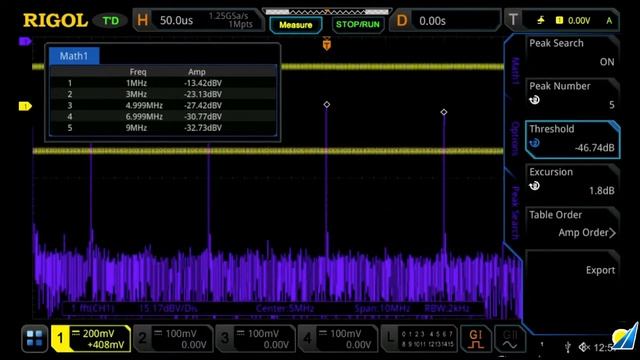Screen dimensions: 640x360
Task: Open the H horizontal timebase icon
Action: [x=142, y=20]
